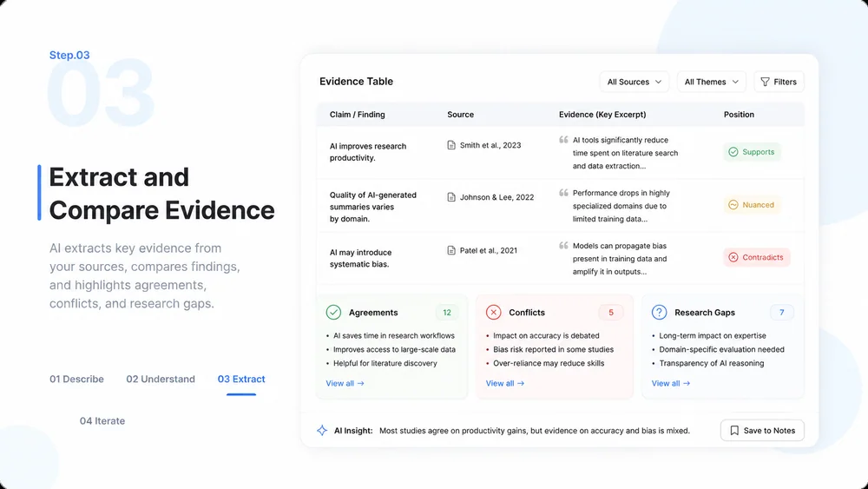Viewport: 868px width, 489px height.
Task: Open the All Sources dropdown
Action: click(634, 82)
